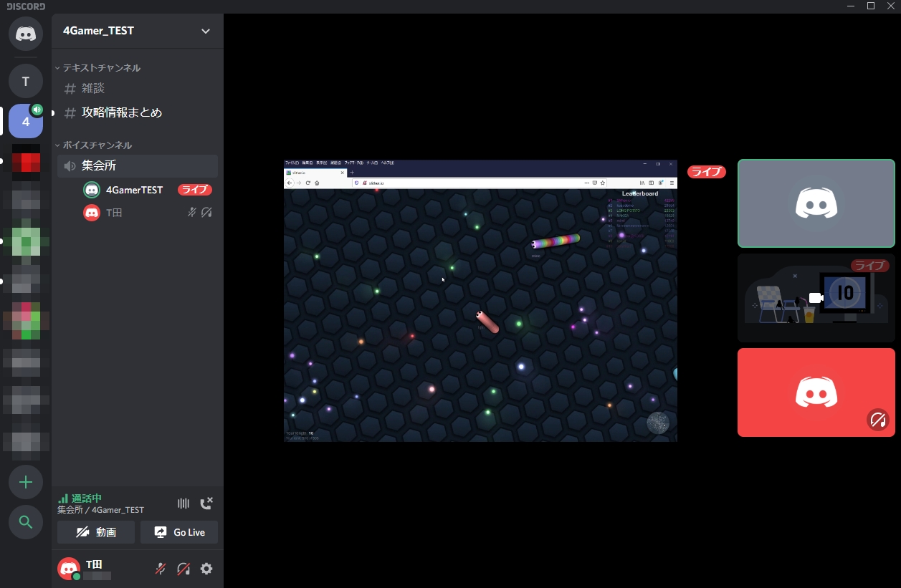Click 集会所 / 4Gamer_TEST connection label

pos(101,510)
